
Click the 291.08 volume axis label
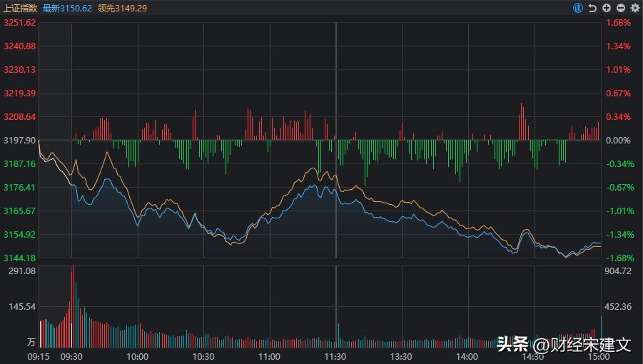pyautogui.click(x=22, y=271)
